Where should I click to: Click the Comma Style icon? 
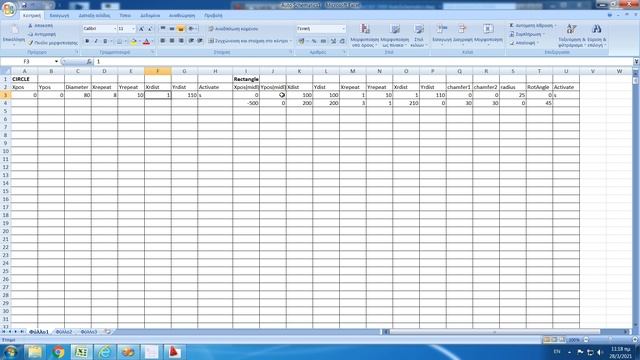tap(323, 41)
